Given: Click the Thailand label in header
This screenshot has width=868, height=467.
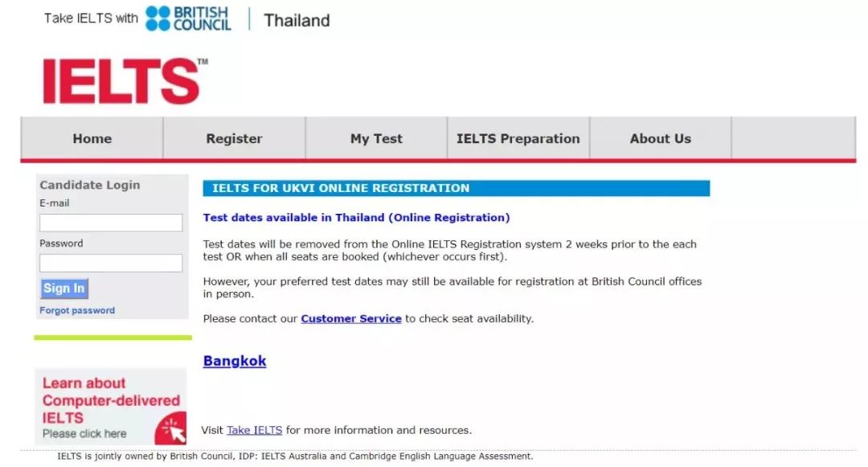Looking at the screenshot, I should tap(297, 20).
